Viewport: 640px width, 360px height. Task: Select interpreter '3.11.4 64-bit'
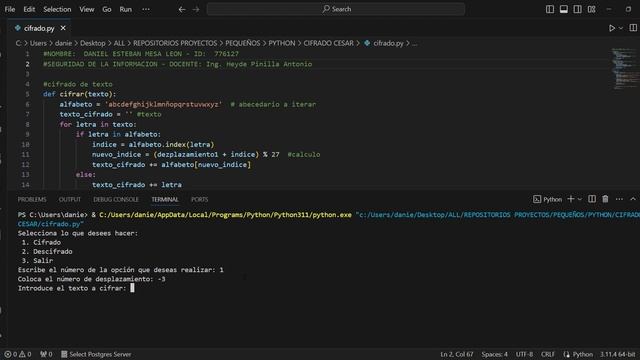pyautogui.click(x=618, y=354)
